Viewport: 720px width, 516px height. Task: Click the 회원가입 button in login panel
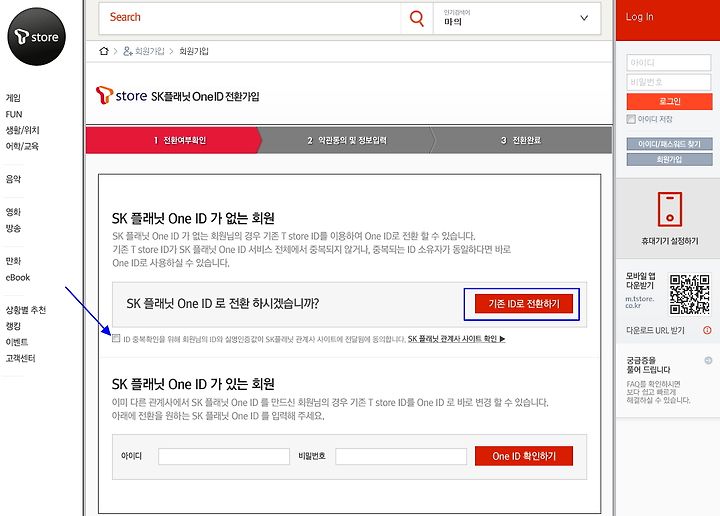point(669,159)
